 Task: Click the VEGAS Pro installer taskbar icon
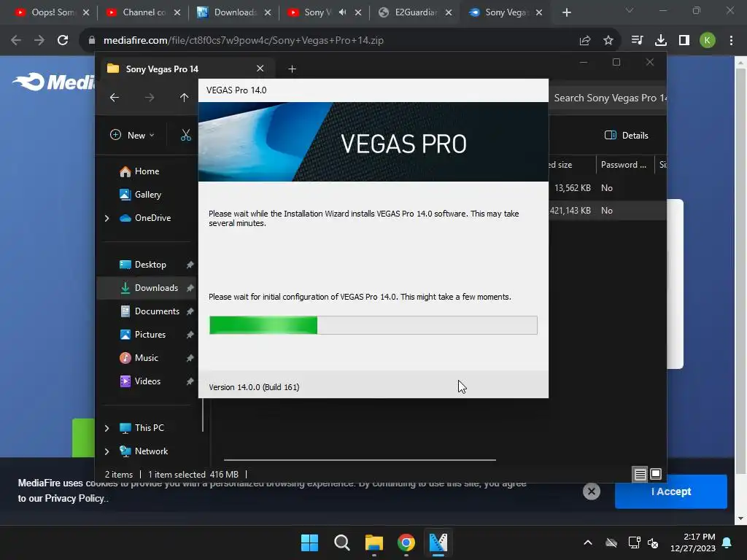[438, 542]
